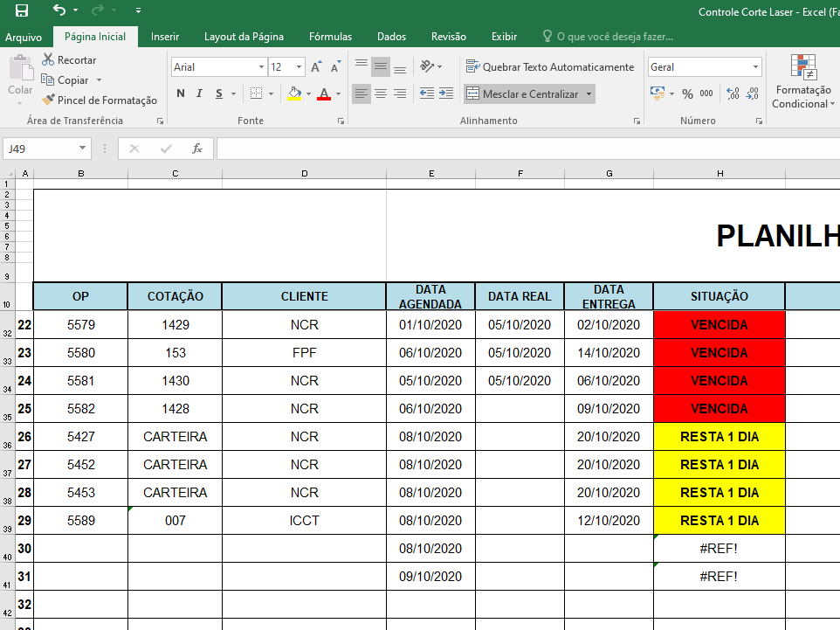The width and height of the screenshot is (840, 630).
Task: Open fill color palette dropdown arrow
Action: (x=308, y=93)
